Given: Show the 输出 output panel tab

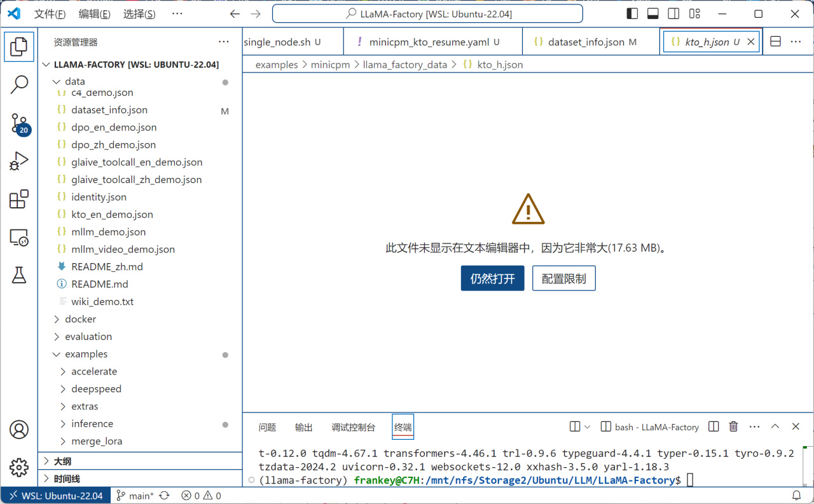Looking at the screenshot, I should point(304,427).
